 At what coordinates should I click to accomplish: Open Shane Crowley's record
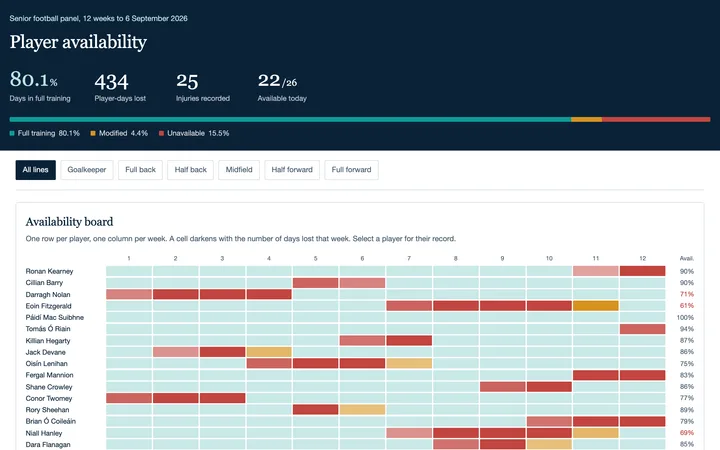[49, 387]
